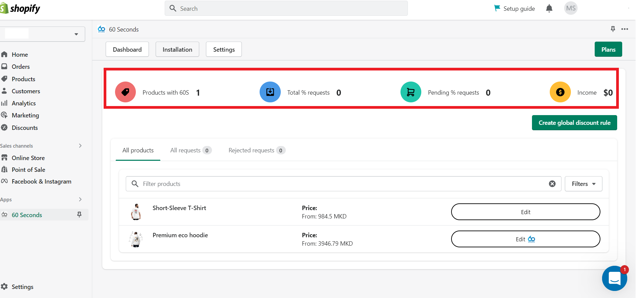Click the Discounts percent badge icon
Screen dimensions: 644x298
(x=4, y=128)
